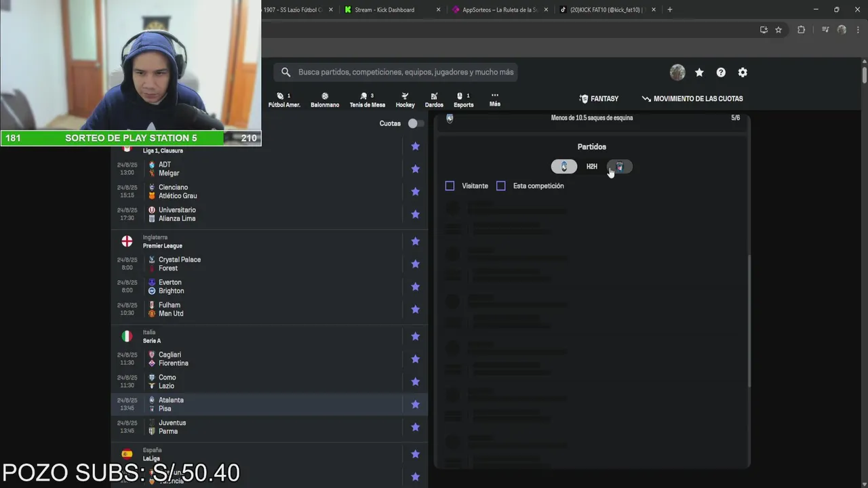This screenshot has height=488, width=868.
Task: Star the Como vs Lazio match
Action: pos(415,382)
